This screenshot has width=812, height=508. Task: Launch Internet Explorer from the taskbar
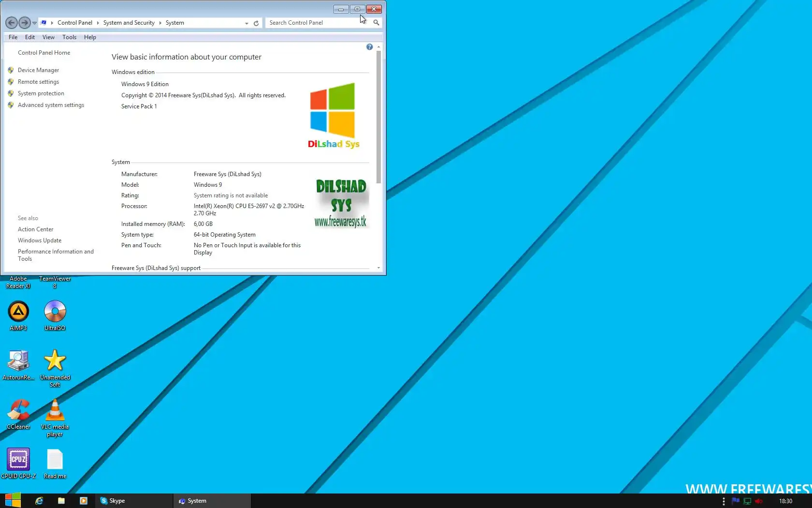[39, 501]
